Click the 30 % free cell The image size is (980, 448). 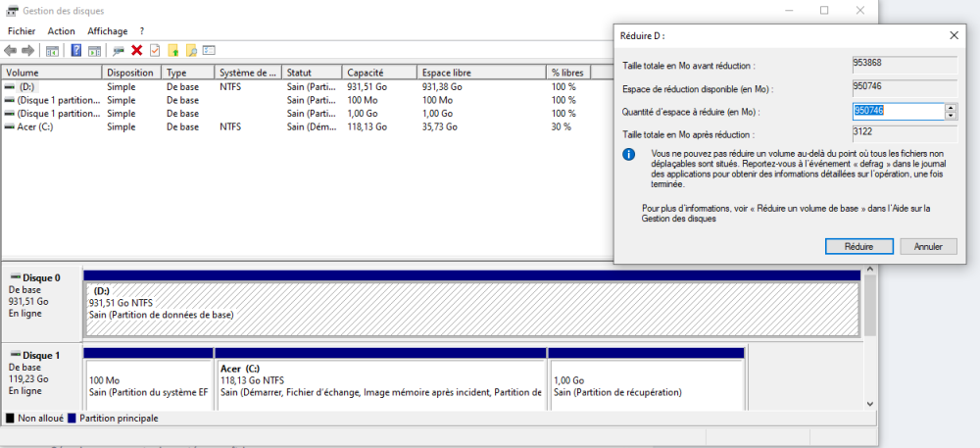562,126
